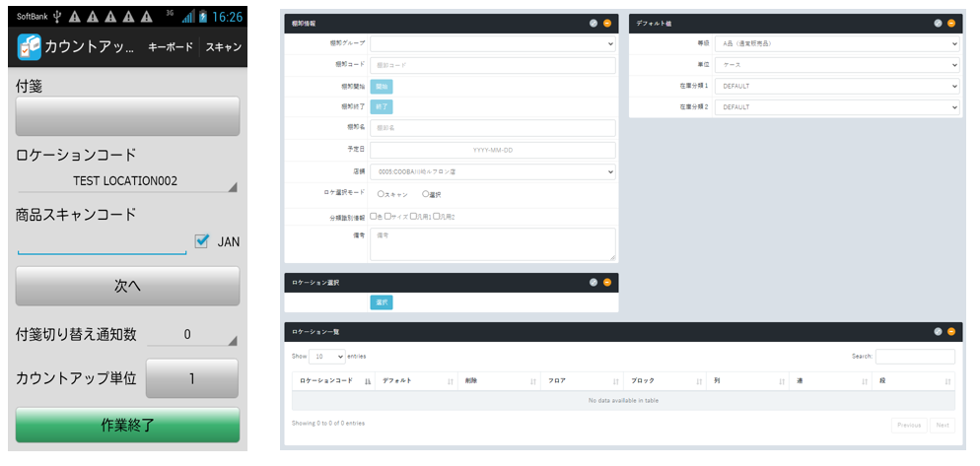Open the 等級 dropdown showing A品
980x466 pixels.
point(837,43)
